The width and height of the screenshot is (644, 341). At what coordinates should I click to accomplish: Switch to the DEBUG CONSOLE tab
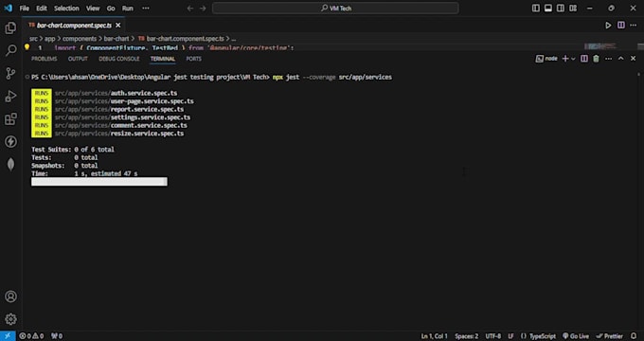[119, 59]
